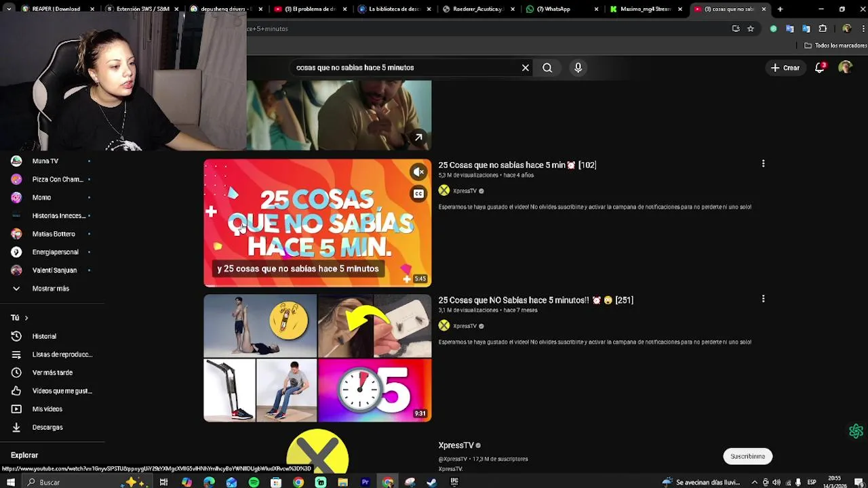Click the floating green extension icon at the right edge

[x=856, y=431]
